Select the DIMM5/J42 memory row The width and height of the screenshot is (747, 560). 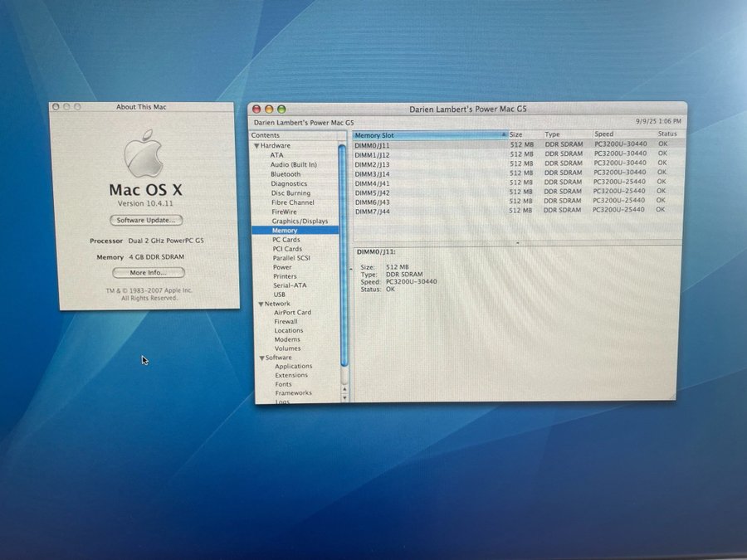click(518, 192)
